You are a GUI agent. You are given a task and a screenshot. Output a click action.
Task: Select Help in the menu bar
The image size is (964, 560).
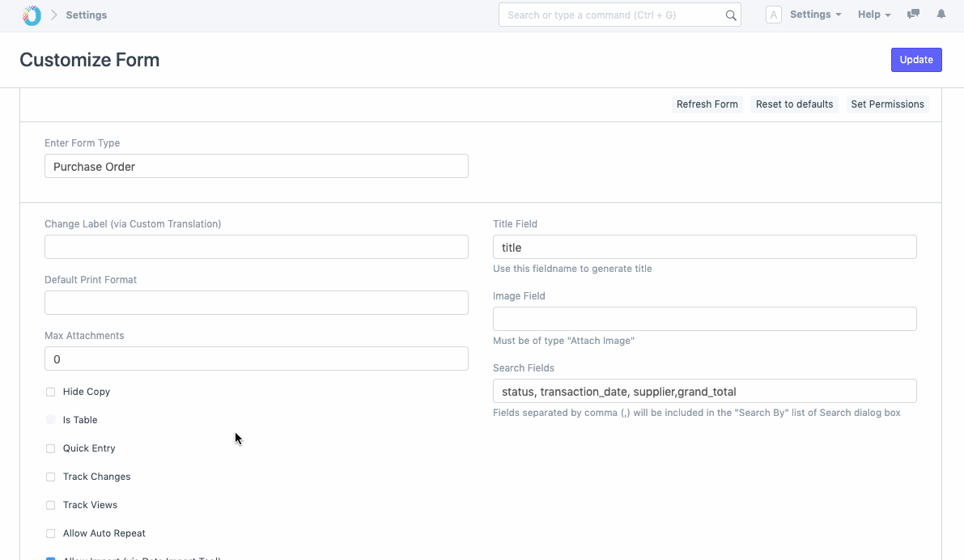[873, 14]
